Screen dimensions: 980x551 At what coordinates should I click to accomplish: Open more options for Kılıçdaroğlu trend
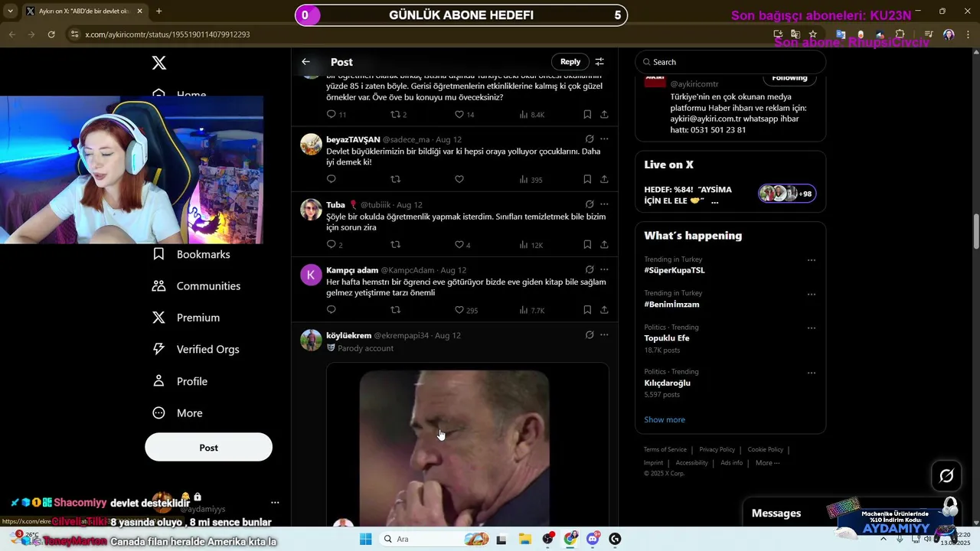[812, 373]
